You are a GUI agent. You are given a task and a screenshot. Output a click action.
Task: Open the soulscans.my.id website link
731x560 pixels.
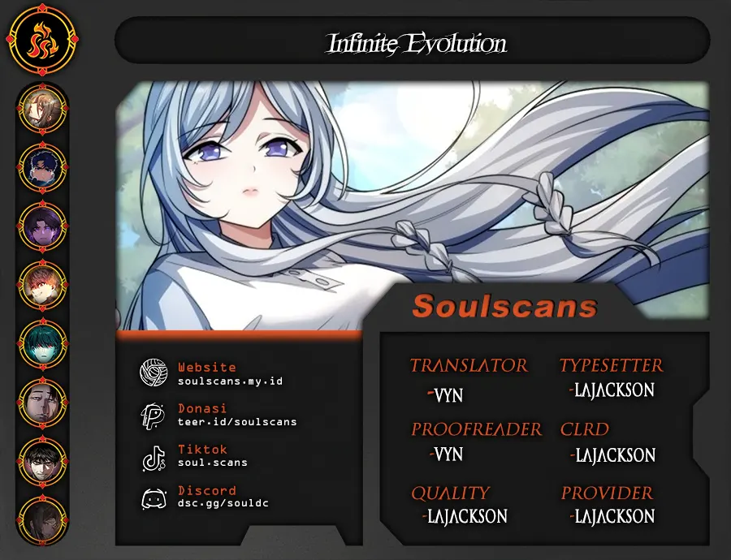(230, 381)
